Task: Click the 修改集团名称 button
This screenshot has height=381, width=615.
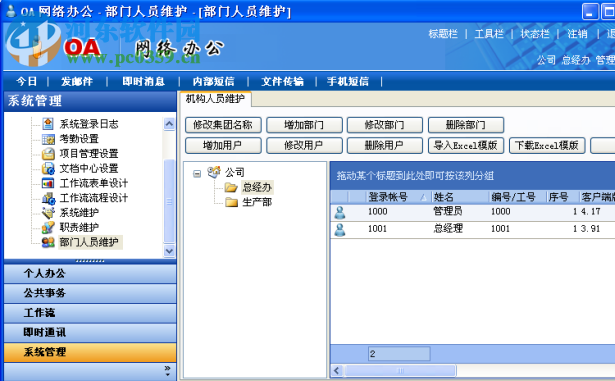Action: (223, 125)
